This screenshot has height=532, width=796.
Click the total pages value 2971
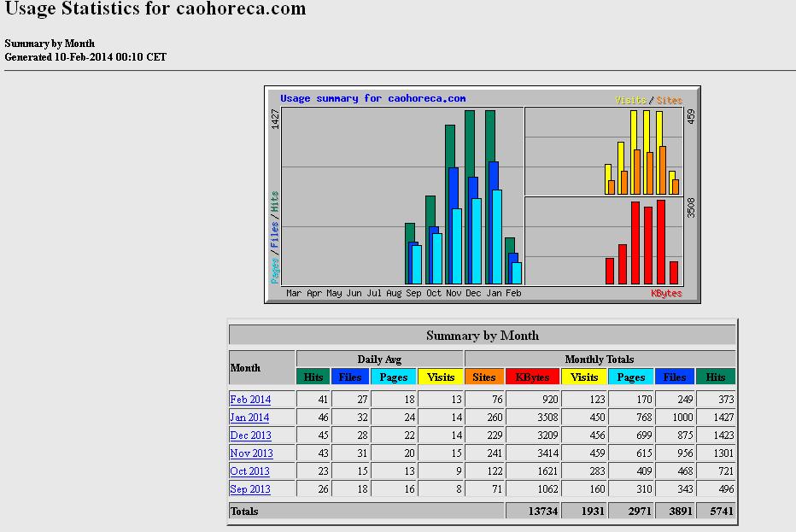point(631,512)
